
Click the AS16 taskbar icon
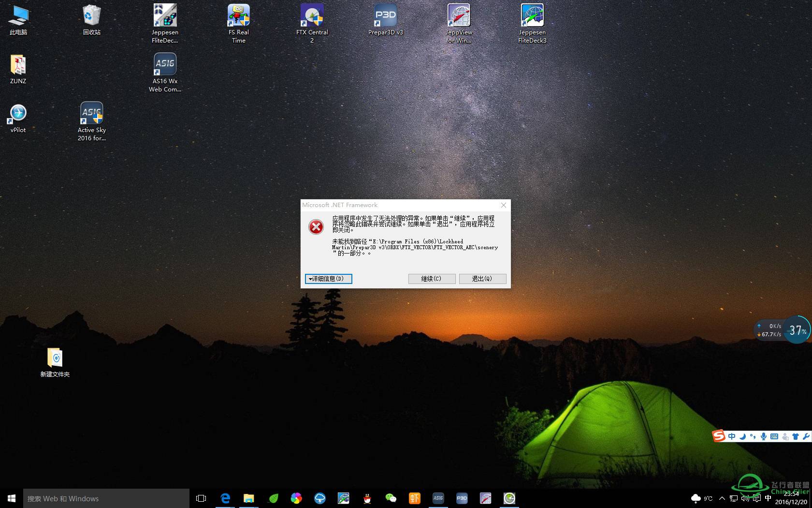pyautogui.click(x=438, y=498)
